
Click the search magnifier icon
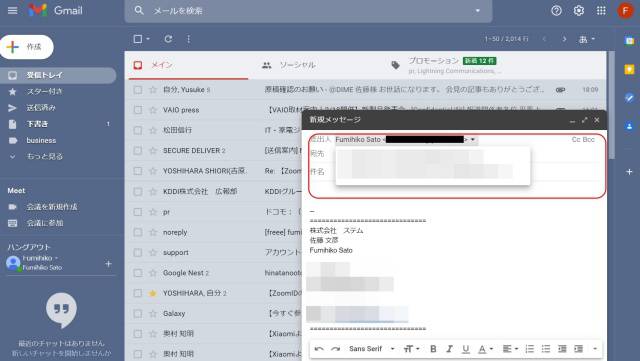(x=139, y=10)
